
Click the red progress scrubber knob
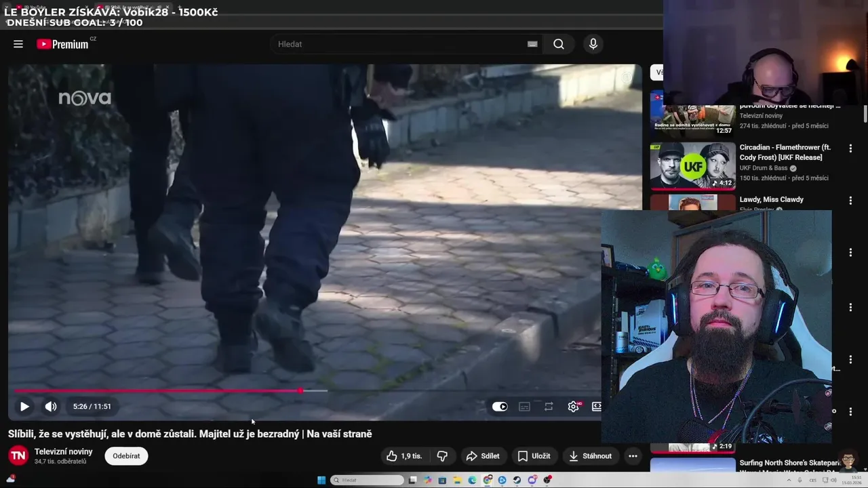tap(300, 390)
